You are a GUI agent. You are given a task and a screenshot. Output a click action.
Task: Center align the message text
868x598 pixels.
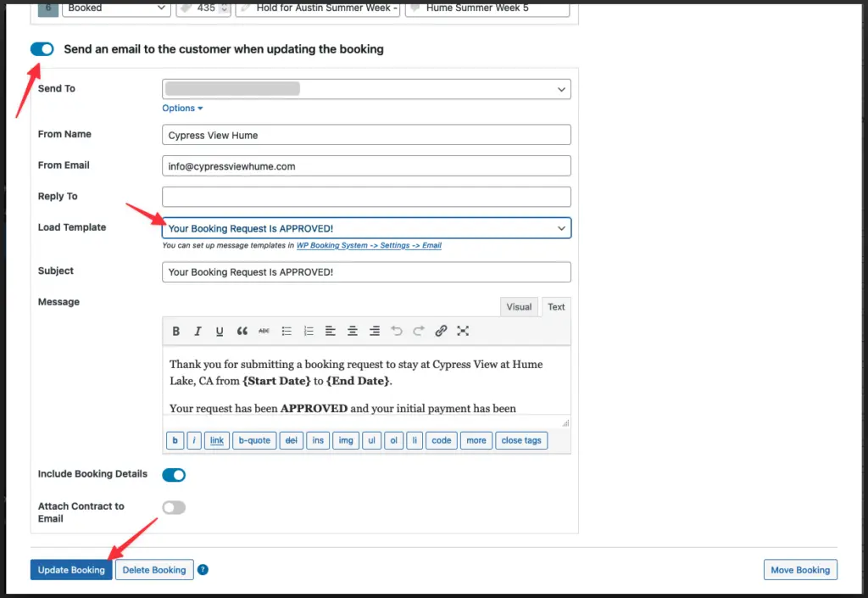pos(353,331)
